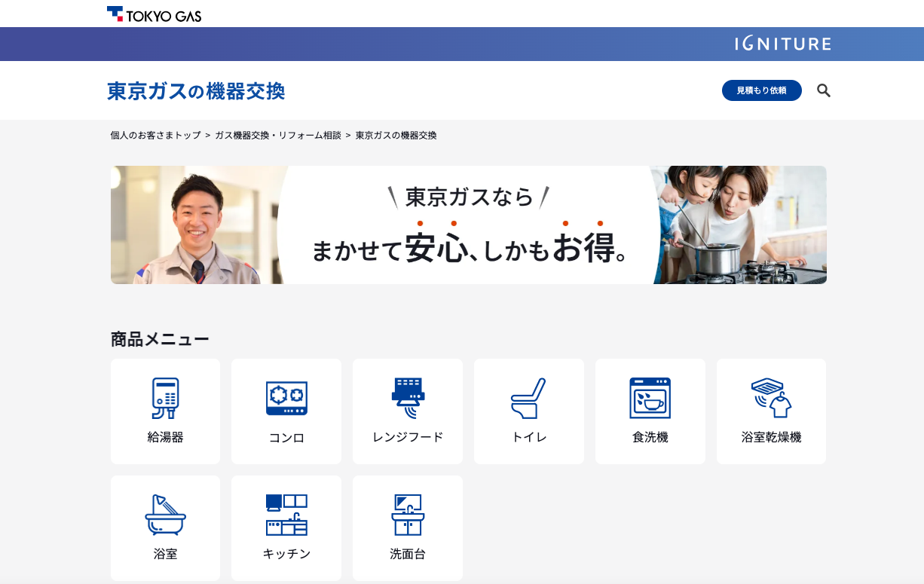Click the 商品メニュー heading

[x=160, y=339]
